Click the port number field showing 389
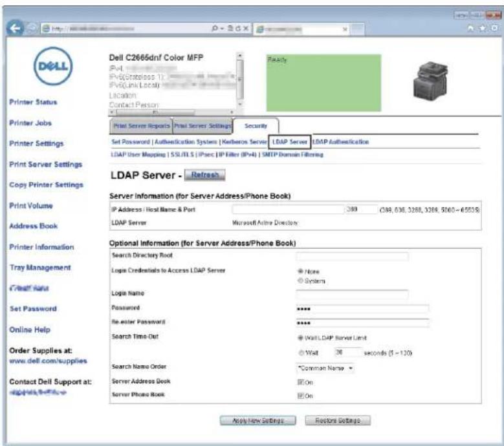Image resolution: width=504 pixels, height=446 pixels. tap(361, 209)
